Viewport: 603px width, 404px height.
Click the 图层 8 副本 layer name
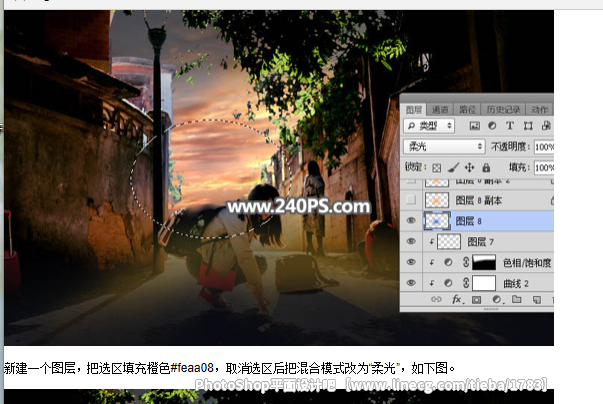pyautogui.click(x=479, y=200)
